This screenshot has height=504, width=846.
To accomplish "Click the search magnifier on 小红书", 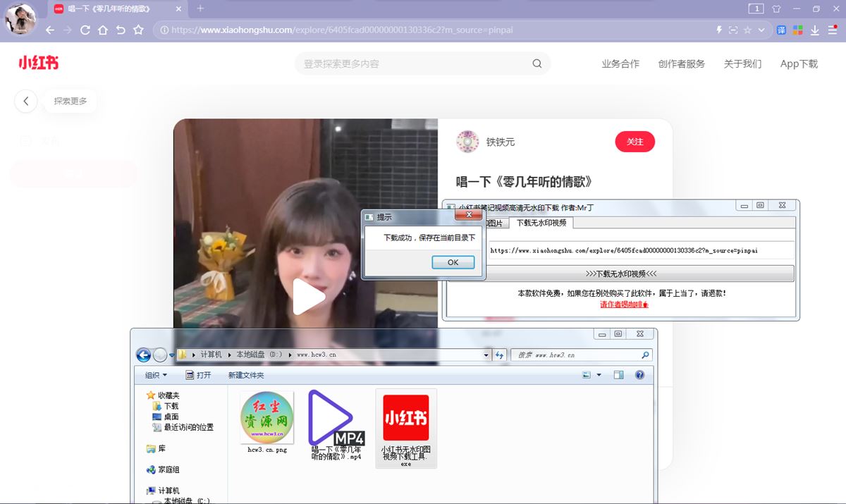I will [x=537, y=63].
